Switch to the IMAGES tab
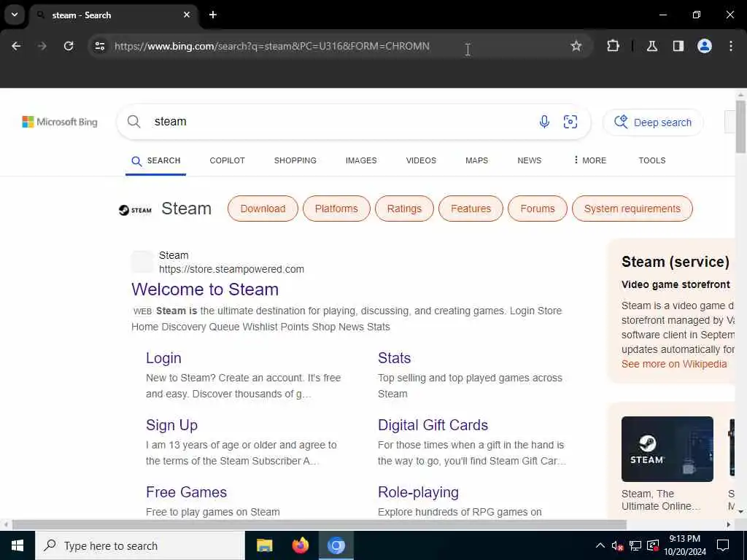The height and width of the screenshot is (560, 747). click(361, 160)
